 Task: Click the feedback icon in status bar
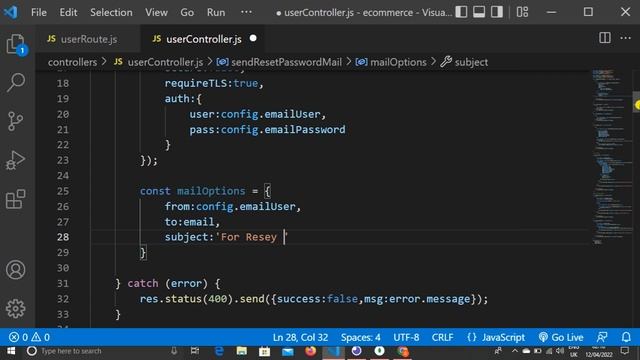(602, 337)
